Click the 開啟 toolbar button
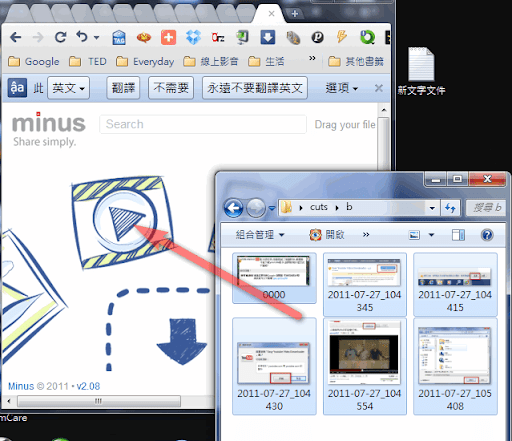 (327, 235)
